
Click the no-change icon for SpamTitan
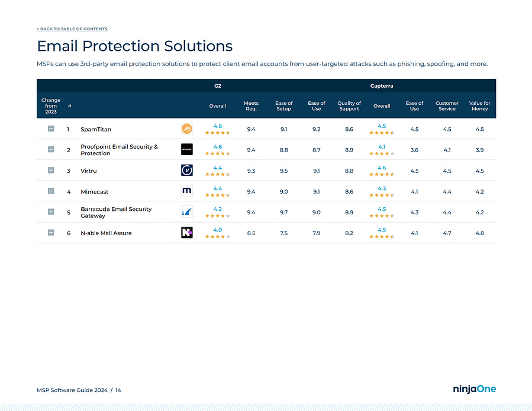[x=51, y=129]
